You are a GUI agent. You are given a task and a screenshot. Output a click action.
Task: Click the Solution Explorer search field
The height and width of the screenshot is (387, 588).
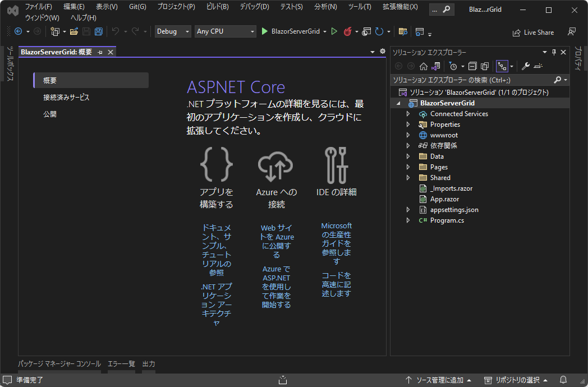(472, 80)
